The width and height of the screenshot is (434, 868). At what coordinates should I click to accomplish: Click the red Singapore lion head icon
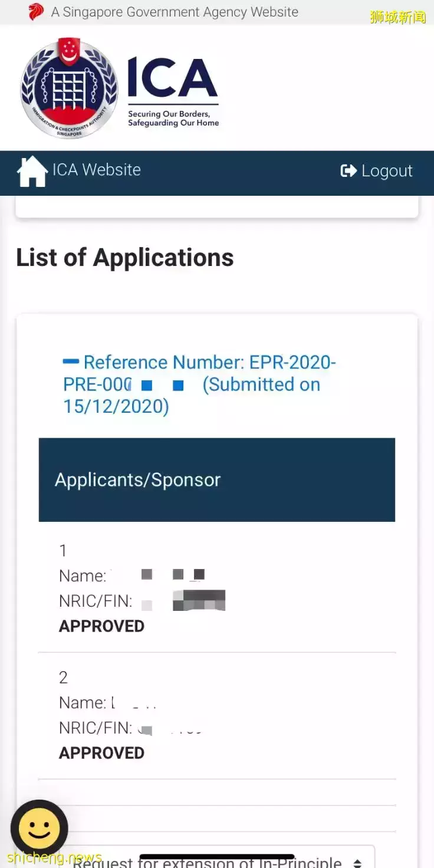(x=36, y=12)
